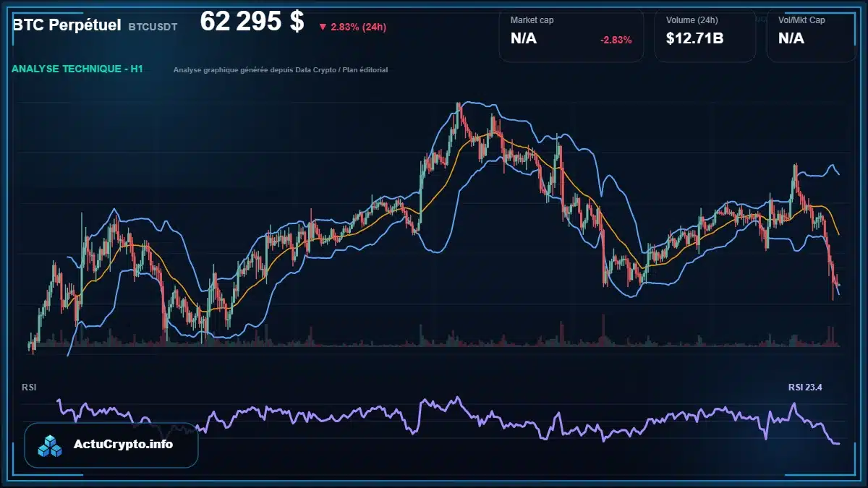The height and width of the screenshot is (488, 868).
Task: Select the Vol/Mkt Cap card
Action: click(x=812, y=35)
